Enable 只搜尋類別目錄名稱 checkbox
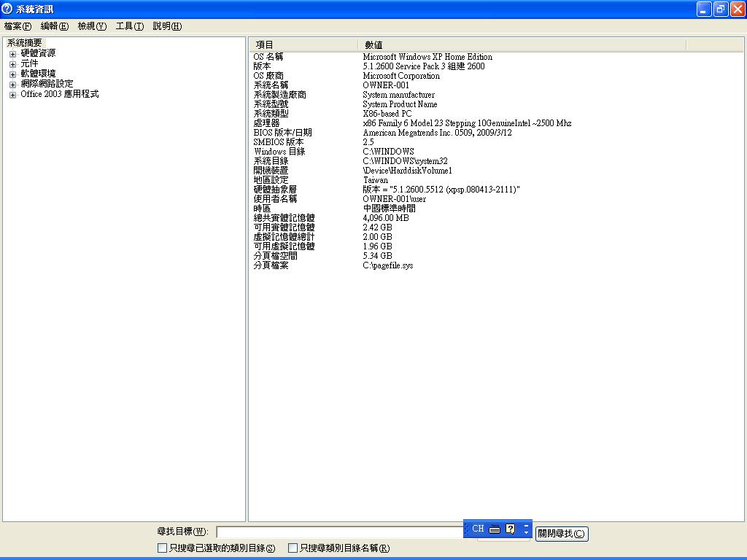Screen dimensions: 747x560 tap(293, 548)
